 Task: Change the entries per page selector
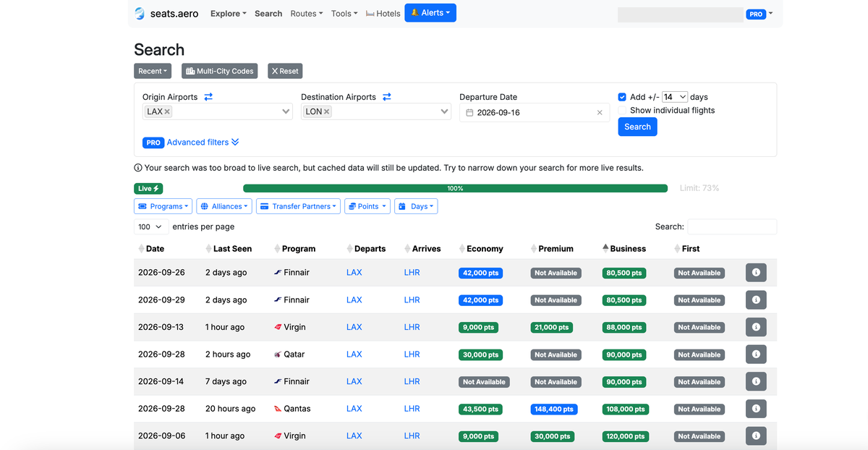click(x=150, y=227)
